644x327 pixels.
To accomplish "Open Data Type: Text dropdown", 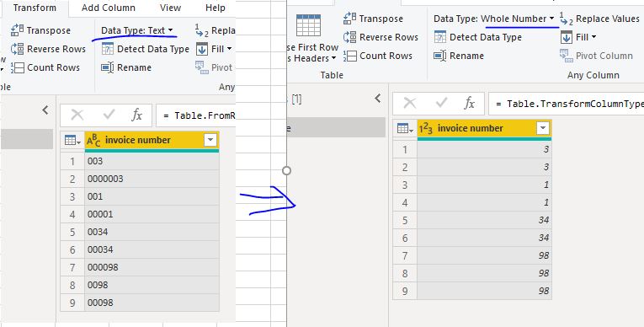I will [136, 30].
